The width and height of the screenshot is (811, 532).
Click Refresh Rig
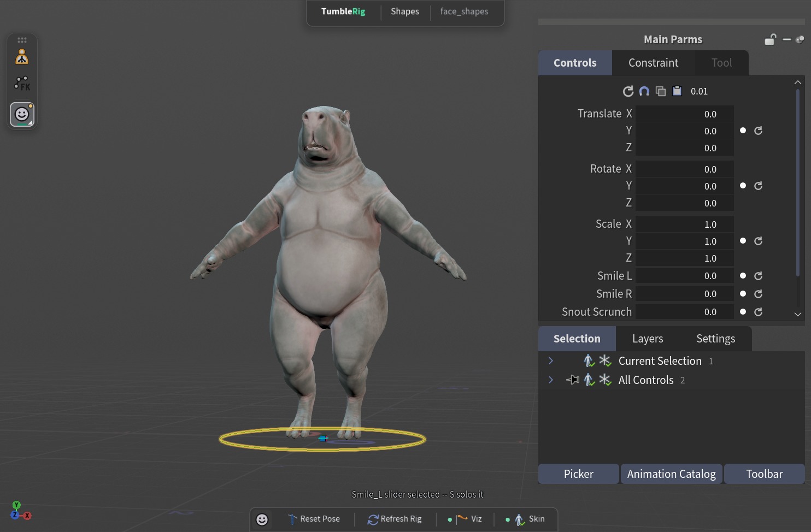coord(395,519)
